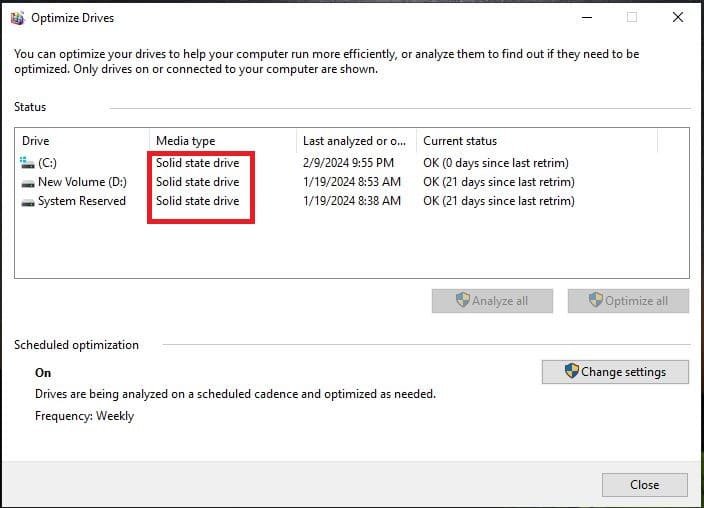Open Change settings for scheduled optimization
The image size is (704, 508).
point(622,371)
